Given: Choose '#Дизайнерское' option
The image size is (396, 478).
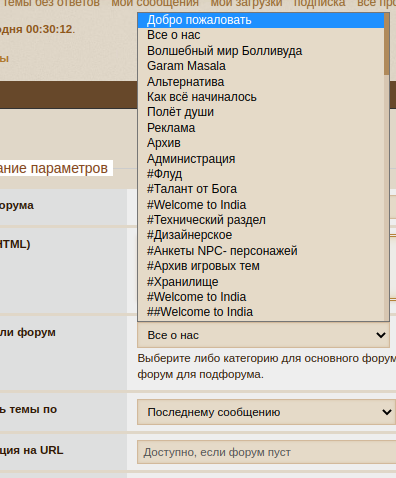Looking at the screenshot, I should 261,235.
